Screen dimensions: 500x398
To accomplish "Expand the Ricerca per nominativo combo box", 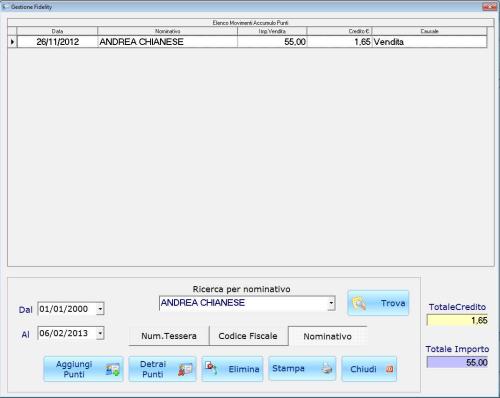I will [331, 303].
